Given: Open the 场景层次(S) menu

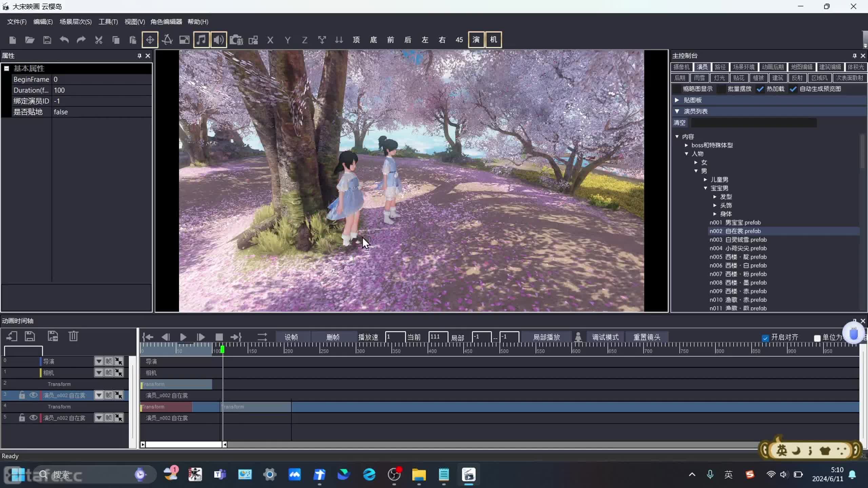Looking at the screenshot, I should coord(76,22).
